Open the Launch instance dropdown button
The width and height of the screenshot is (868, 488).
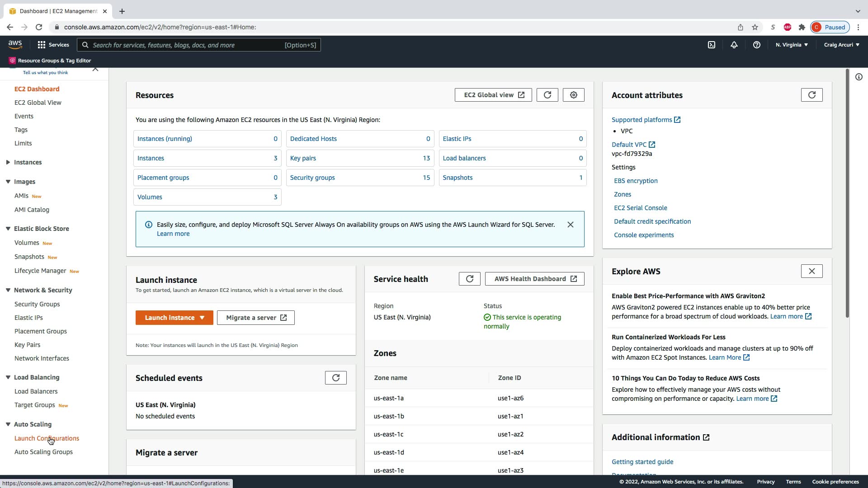pyautogui.click(x=174, y=318)
